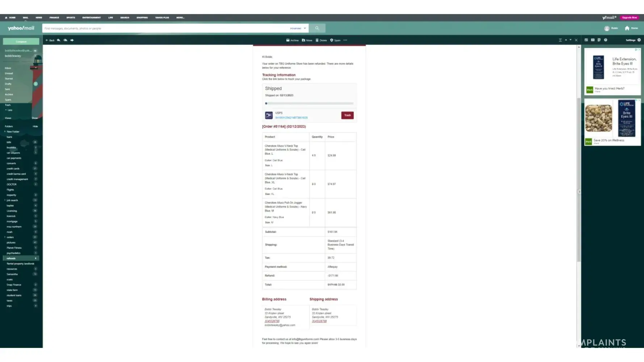Forward this email

pyautogui.click(x=72, y=40)
